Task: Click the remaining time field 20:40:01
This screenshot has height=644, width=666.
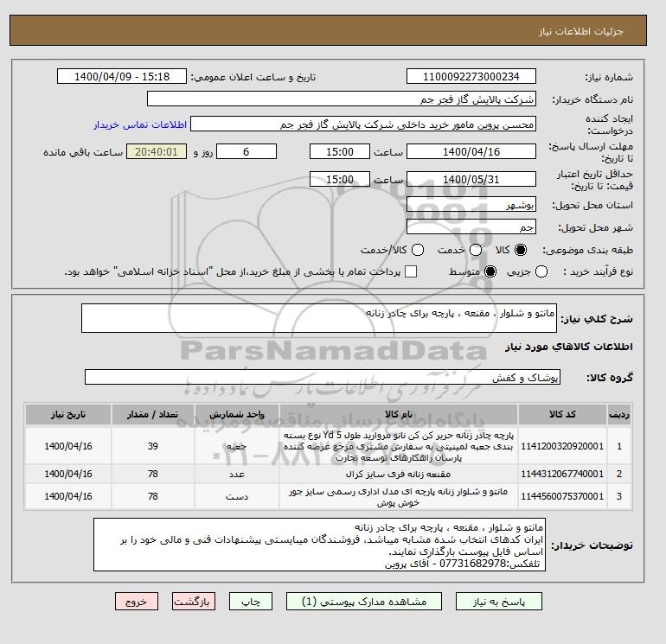Action: [157, 151]
